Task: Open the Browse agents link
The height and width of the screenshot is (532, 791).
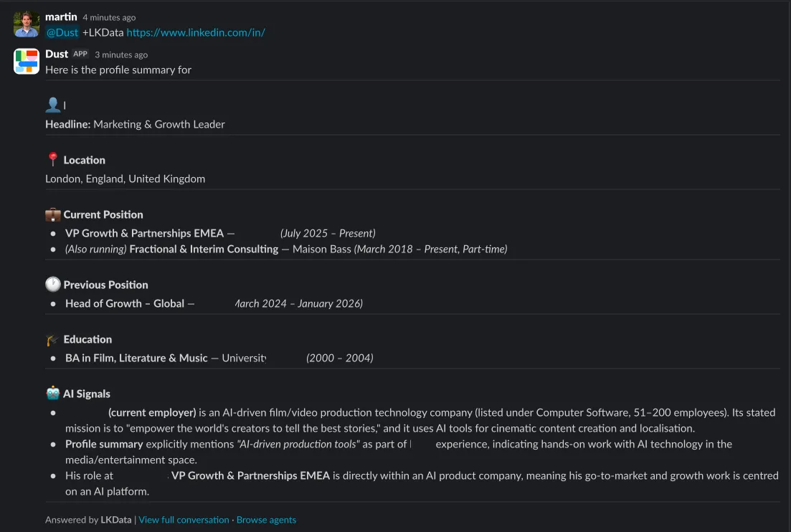Action: click(266, 519)
